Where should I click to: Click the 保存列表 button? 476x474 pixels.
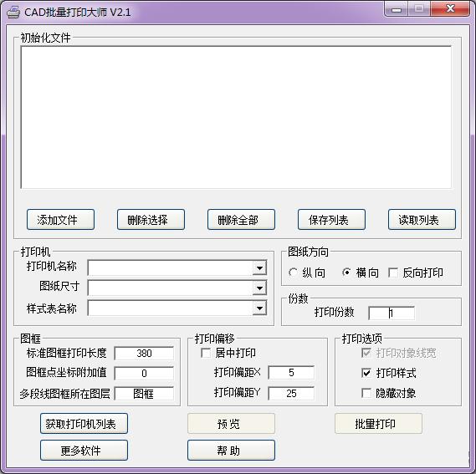click(x=331, y=219)
